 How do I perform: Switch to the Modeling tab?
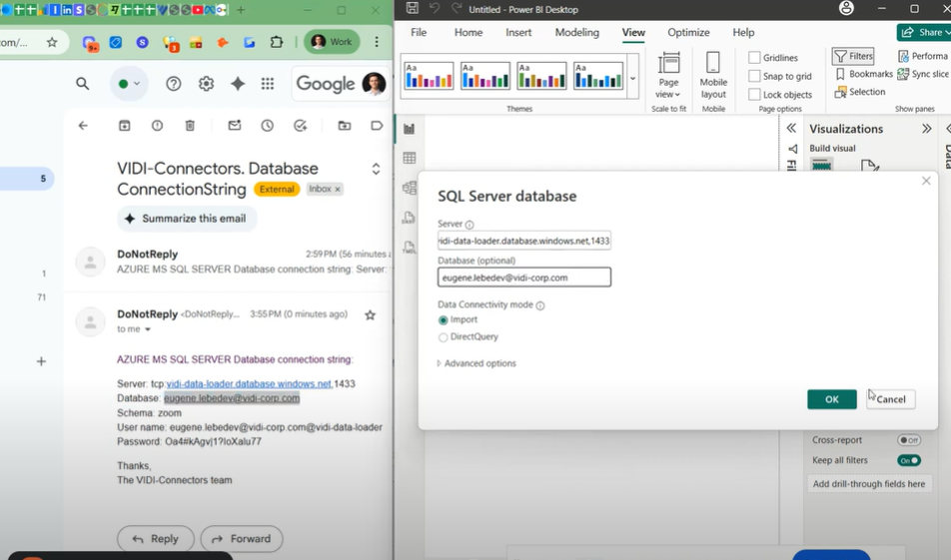[576, 33]
